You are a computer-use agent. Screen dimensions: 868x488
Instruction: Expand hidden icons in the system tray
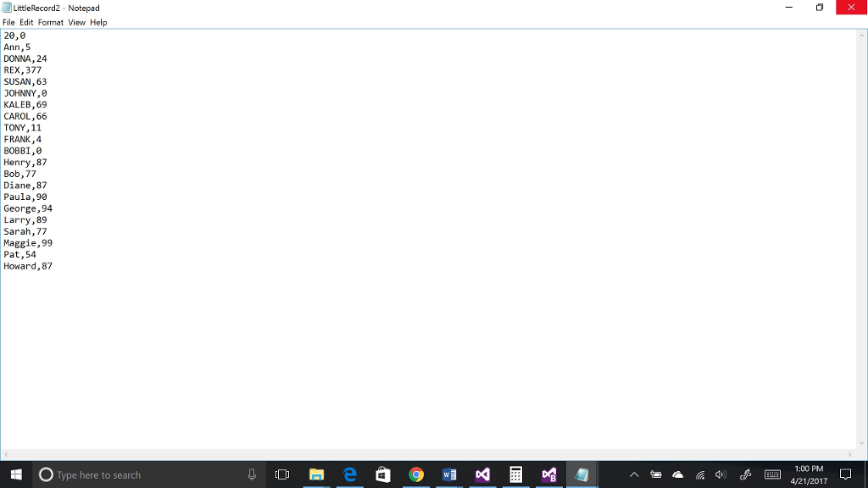click(634, 474)
